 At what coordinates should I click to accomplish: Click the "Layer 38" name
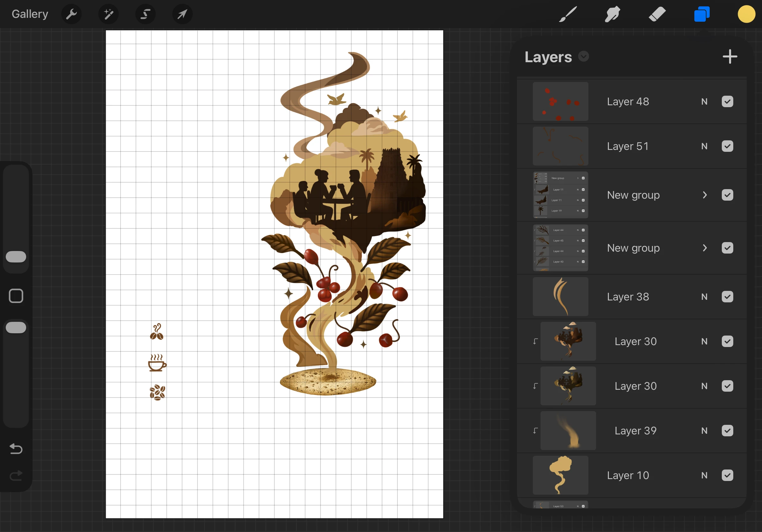click(x=628, y=297)
